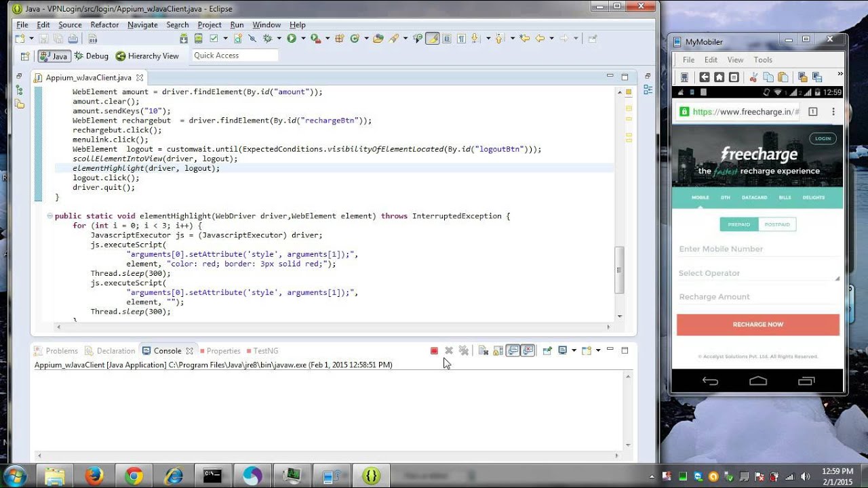The height and width of the screenshot is (488, 868).
Task: Open the Display Selected Console dropdown arrow
Action: click(574, 350)
